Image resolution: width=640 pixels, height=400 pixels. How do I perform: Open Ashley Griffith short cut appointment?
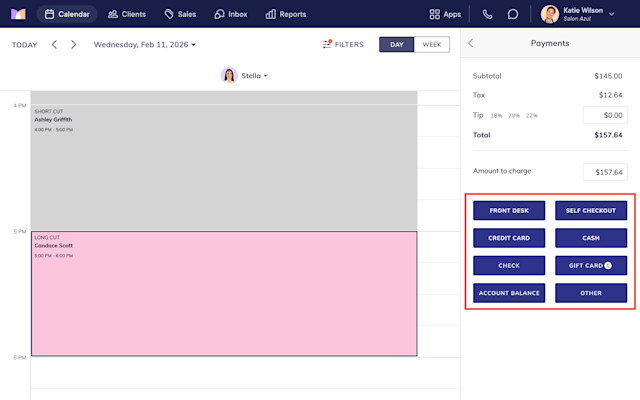click(224, 168)
